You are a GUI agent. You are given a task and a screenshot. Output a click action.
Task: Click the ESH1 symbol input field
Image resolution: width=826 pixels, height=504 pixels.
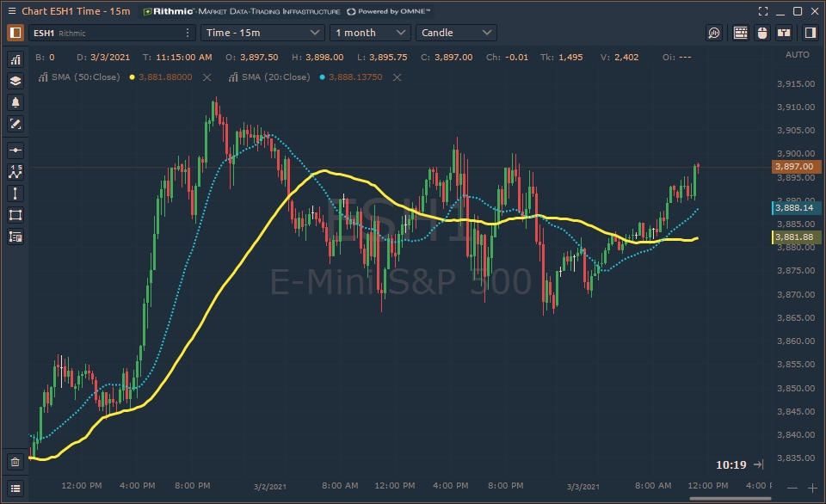pyautogui.click(x=103, y=33)
